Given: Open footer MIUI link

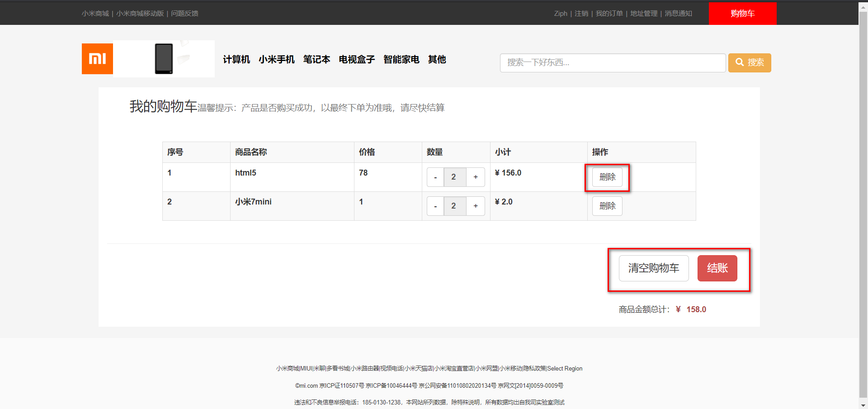Looking at the screenshot, I should (306, 369).
